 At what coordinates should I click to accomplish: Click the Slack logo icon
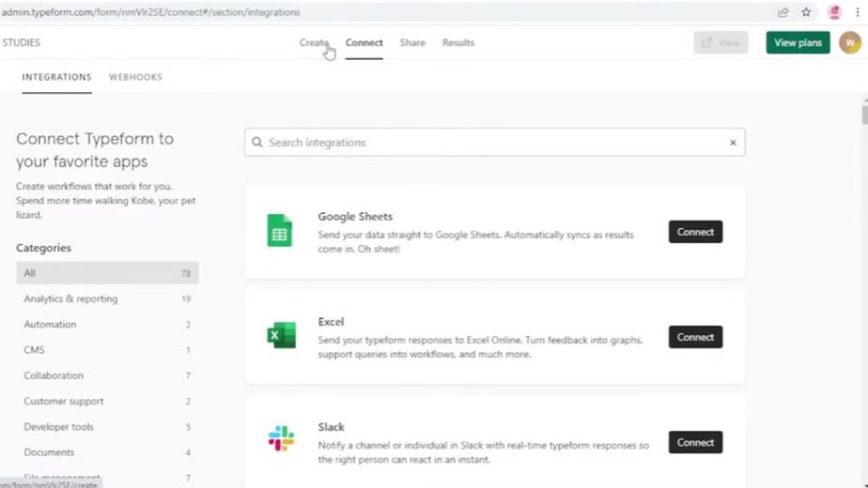281,438
